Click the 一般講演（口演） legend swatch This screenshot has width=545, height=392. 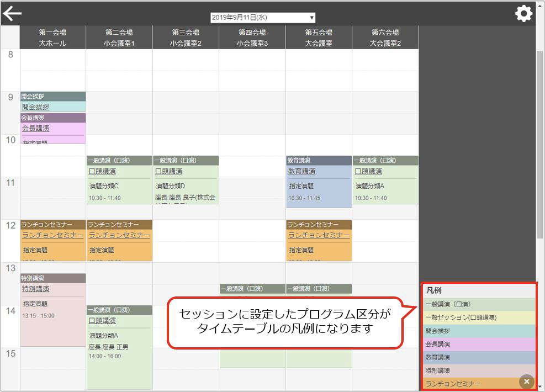click(x=478, y=304)
